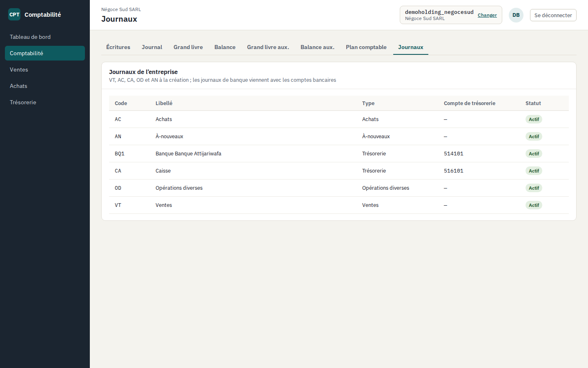The height and width of the screenshot is (368, 588).
Task: Click the Changer company link
Action: click(x=487, y=15)
